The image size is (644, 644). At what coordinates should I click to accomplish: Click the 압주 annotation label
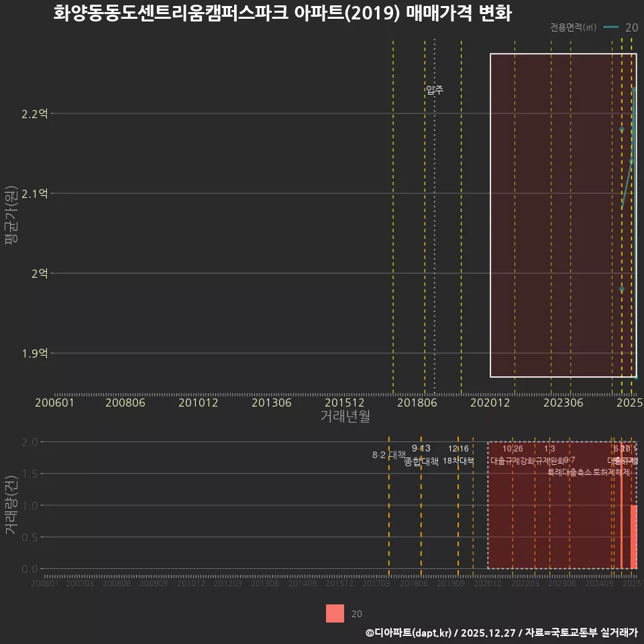[434, 88]
